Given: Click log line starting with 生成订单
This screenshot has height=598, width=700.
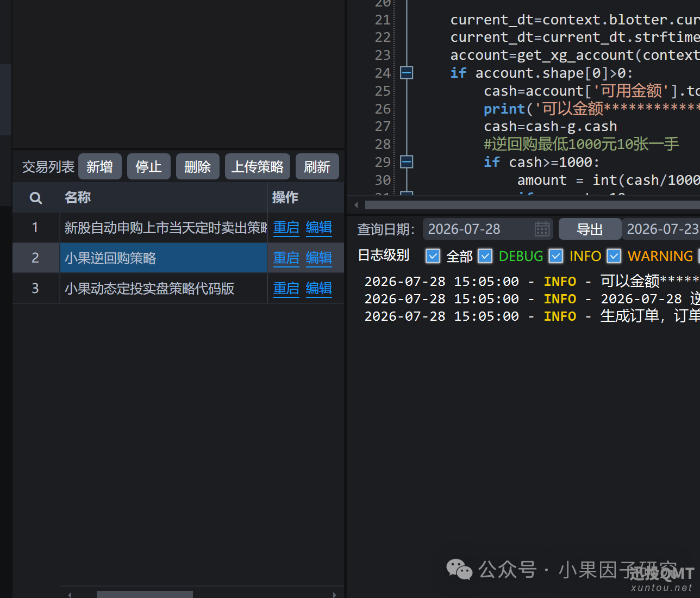Looking at the screenshot, I should [532, 316].
